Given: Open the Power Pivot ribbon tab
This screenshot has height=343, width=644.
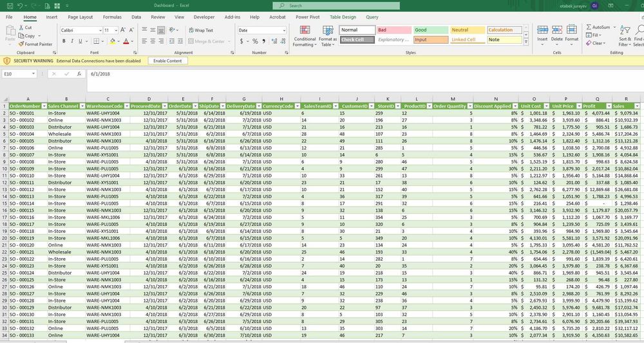Looking at the screenshot, I should tap(308, 17).
